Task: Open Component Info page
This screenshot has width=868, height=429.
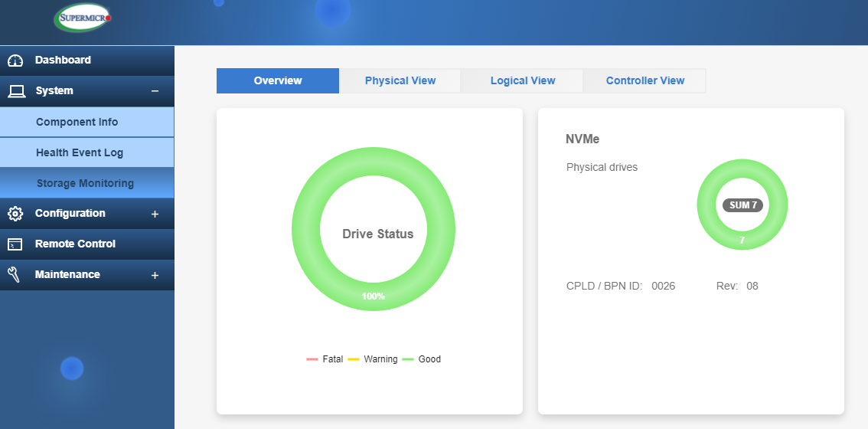Action: [77, 122]
